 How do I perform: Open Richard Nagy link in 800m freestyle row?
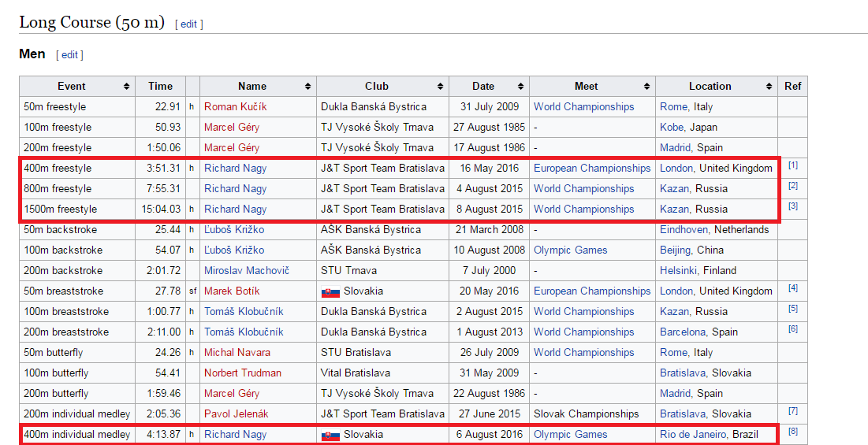click(235, 188)
